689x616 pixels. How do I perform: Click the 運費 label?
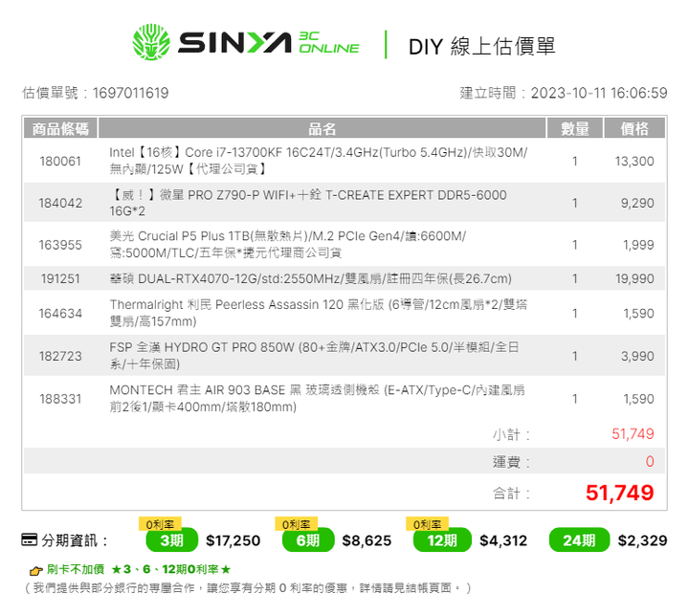511,462
